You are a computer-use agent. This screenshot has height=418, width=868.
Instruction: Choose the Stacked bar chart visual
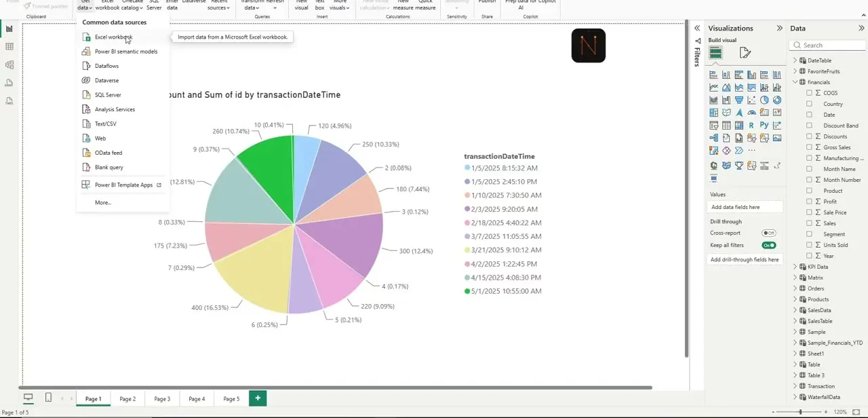pos(713,75)
